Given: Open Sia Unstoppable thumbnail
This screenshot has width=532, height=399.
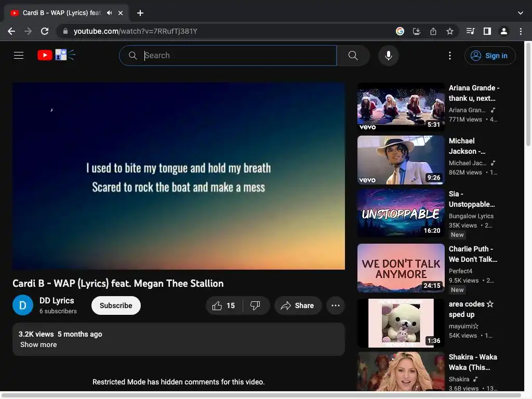Looking at the screenshot, I should pyautogui.click(x=401, y=213).
